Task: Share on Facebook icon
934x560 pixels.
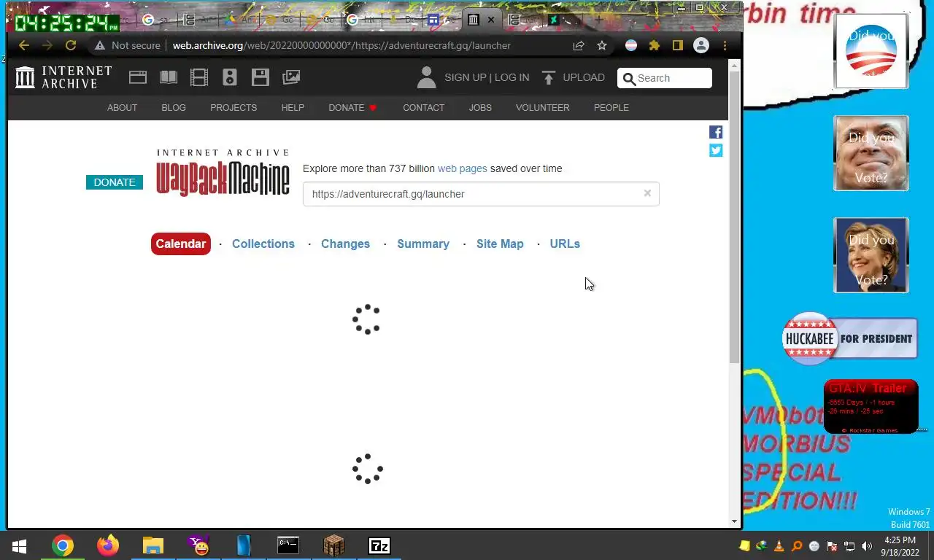Action: [716, 132]
